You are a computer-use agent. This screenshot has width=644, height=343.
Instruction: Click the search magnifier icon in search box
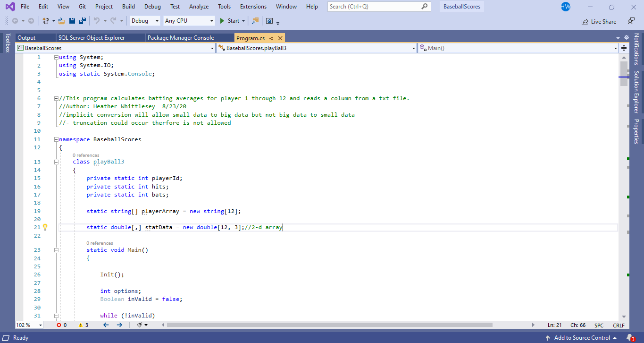tap(424, 7)
